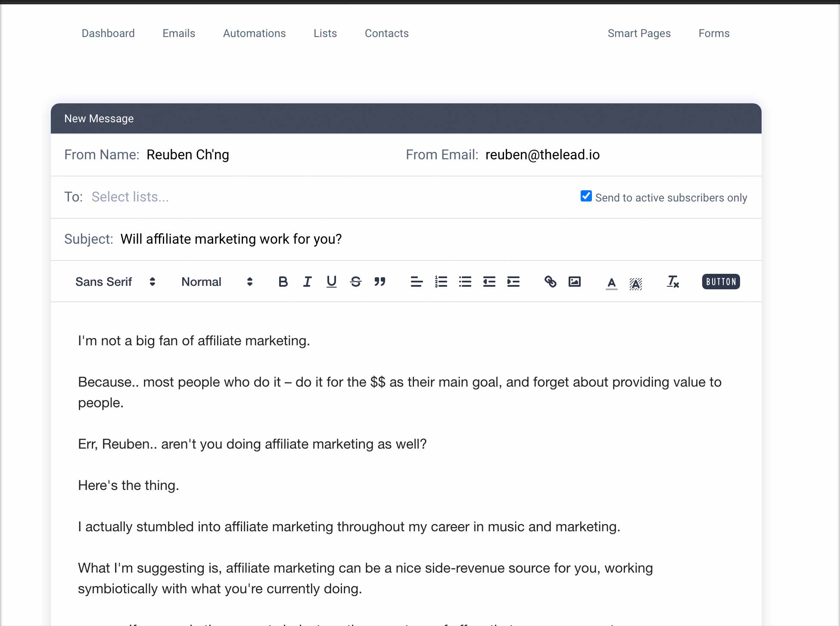The width and height of the screenshot is (840, 626).
Task: Enable the bullet list formatting
Action: tap(464, 282)
